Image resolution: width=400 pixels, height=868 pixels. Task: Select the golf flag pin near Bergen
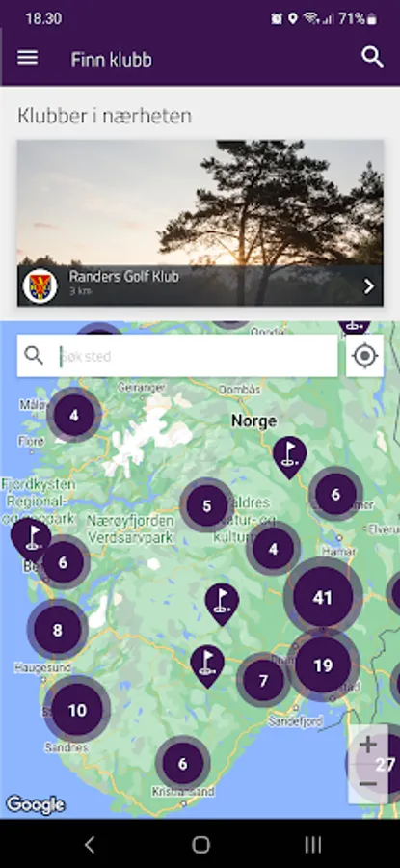[32, 538]
